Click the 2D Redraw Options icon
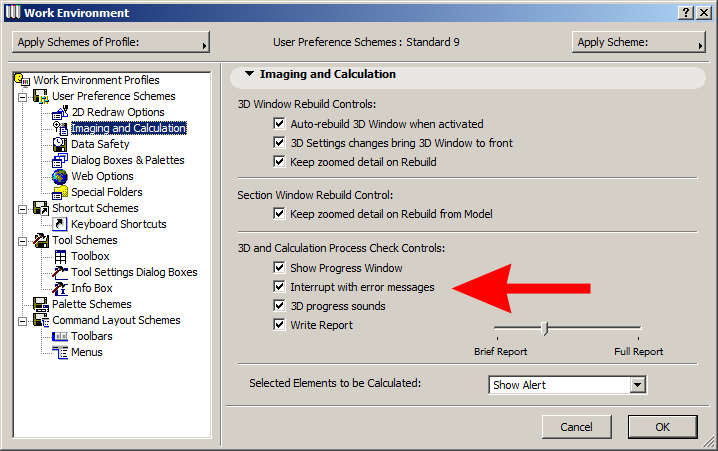This screenshot has width=718, height=451. pos(60,112)
